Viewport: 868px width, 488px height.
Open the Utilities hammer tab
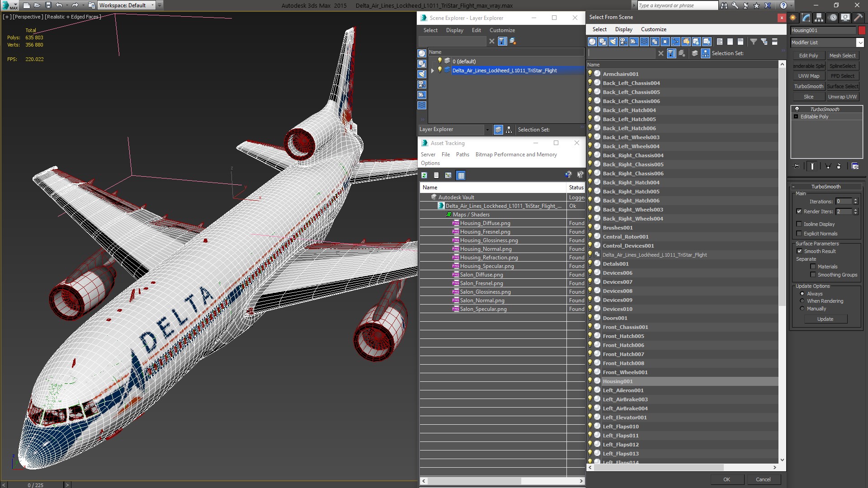(x=858, y=18)
